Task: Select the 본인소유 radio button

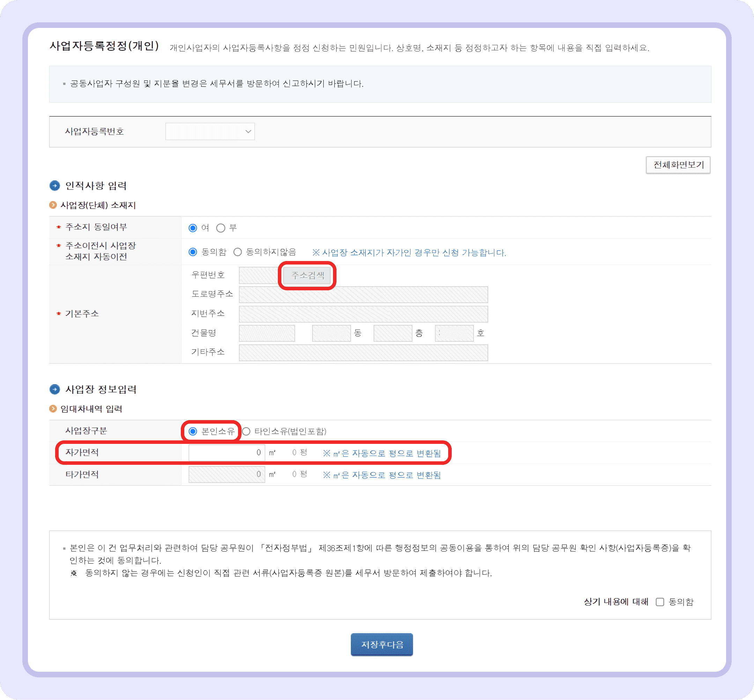Action: point(194,431)
